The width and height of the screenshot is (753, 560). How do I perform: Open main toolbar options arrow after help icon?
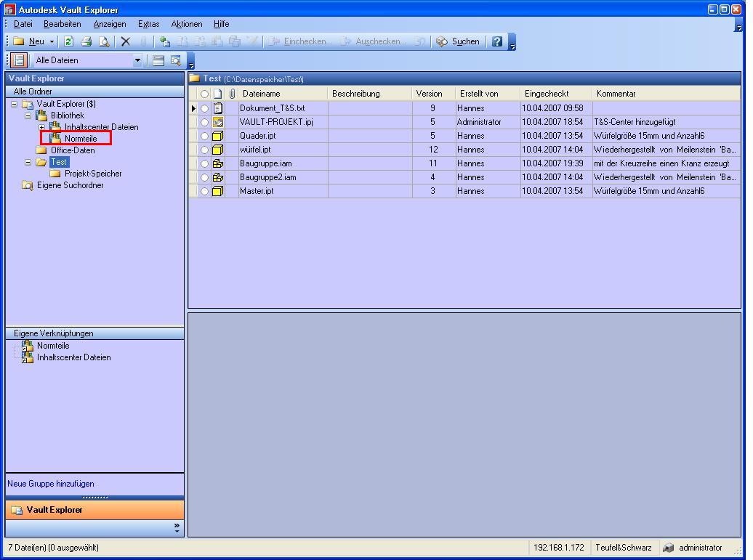(x=512, y=46)
